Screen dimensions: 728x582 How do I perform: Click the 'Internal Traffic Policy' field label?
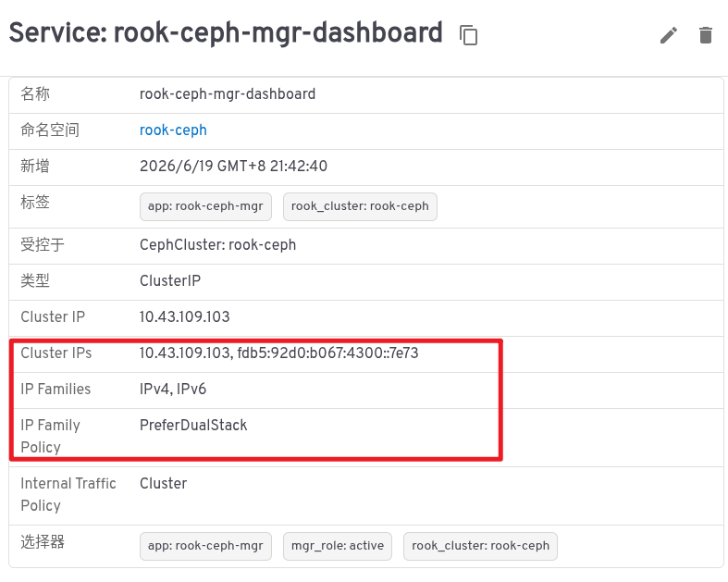tap(68, 494)
